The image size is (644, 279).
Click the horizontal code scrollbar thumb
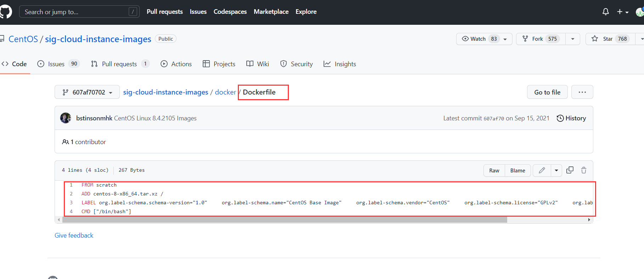[285, 220]
